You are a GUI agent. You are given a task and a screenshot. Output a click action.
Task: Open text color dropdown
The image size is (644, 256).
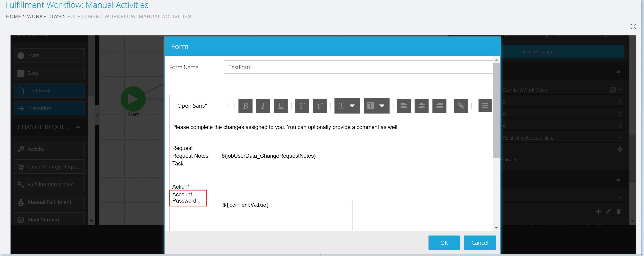point(347,106)
